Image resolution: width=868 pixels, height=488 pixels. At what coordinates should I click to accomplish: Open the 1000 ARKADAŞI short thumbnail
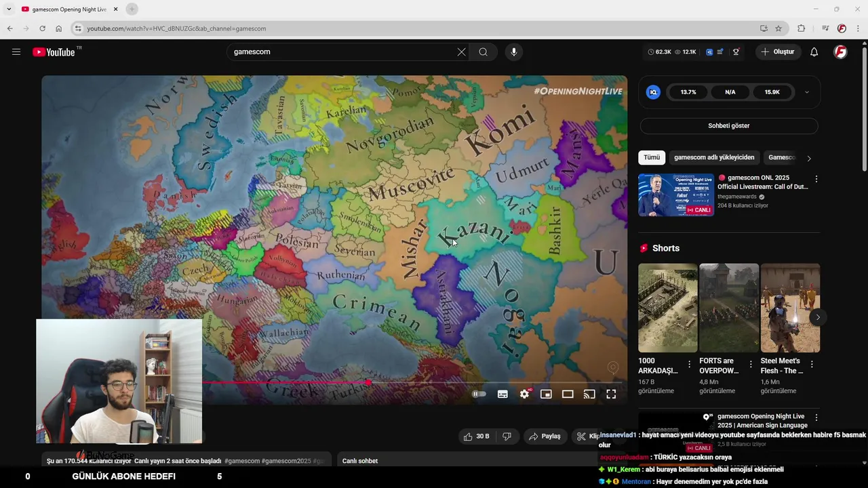pos(668,308)
